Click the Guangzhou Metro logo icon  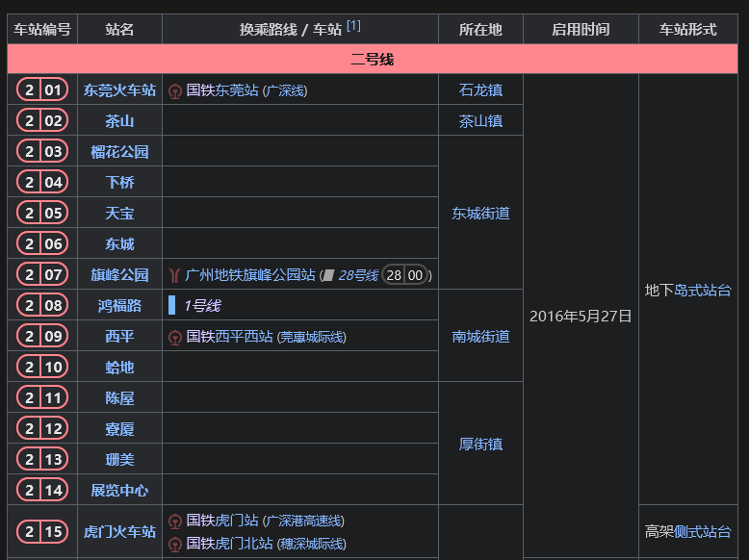pos(174,275)
